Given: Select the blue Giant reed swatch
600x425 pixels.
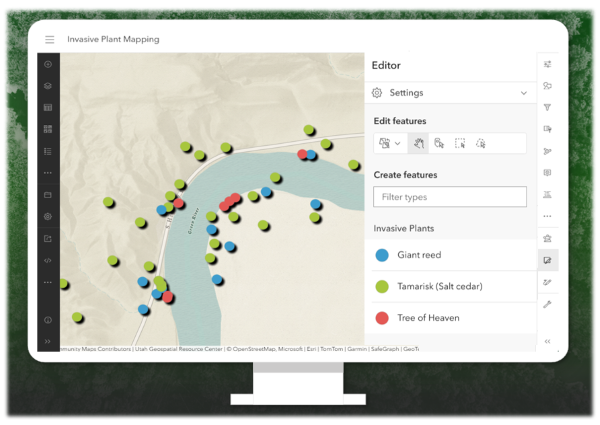Looking at the screenshot, I should 382,255.
